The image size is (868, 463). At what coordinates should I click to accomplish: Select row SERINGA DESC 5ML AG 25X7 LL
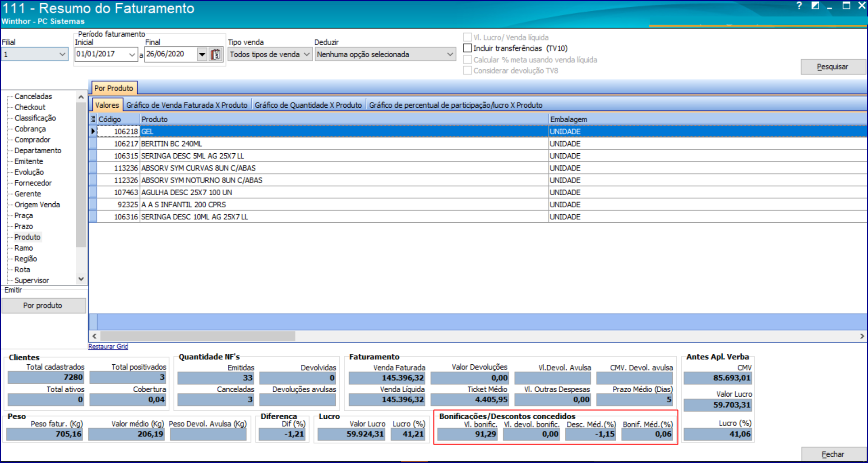pos(478,156)
